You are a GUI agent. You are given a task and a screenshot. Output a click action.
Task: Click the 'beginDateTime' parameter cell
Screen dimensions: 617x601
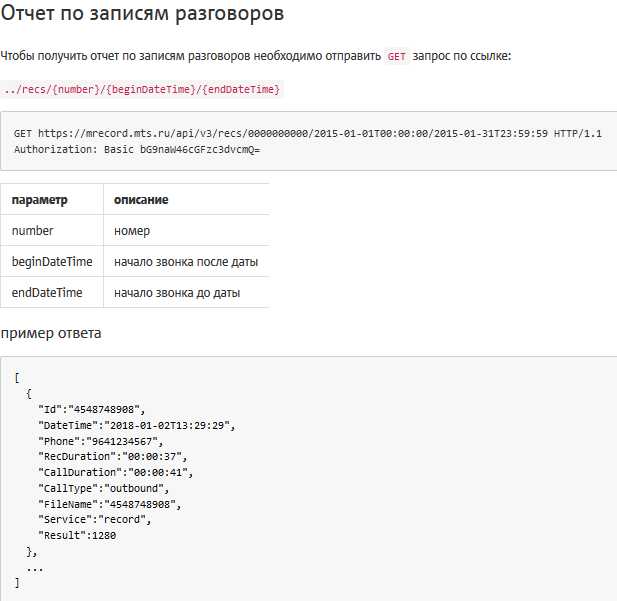coord(52,262)
